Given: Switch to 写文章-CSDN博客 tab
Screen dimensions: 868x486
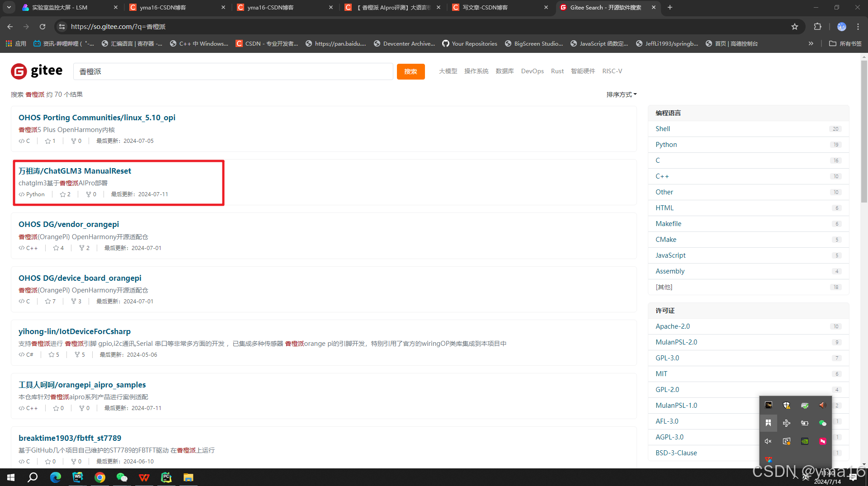Looking at the screenshot, I should tap(500, 7).
